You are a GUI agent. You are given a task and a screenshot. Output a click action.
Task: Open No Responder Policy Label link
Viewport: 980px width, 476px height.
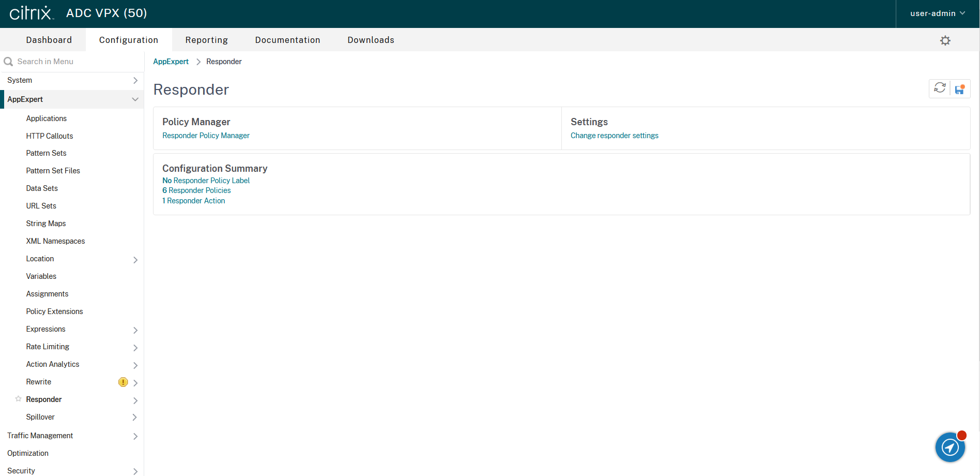click(x=206, y=181)
